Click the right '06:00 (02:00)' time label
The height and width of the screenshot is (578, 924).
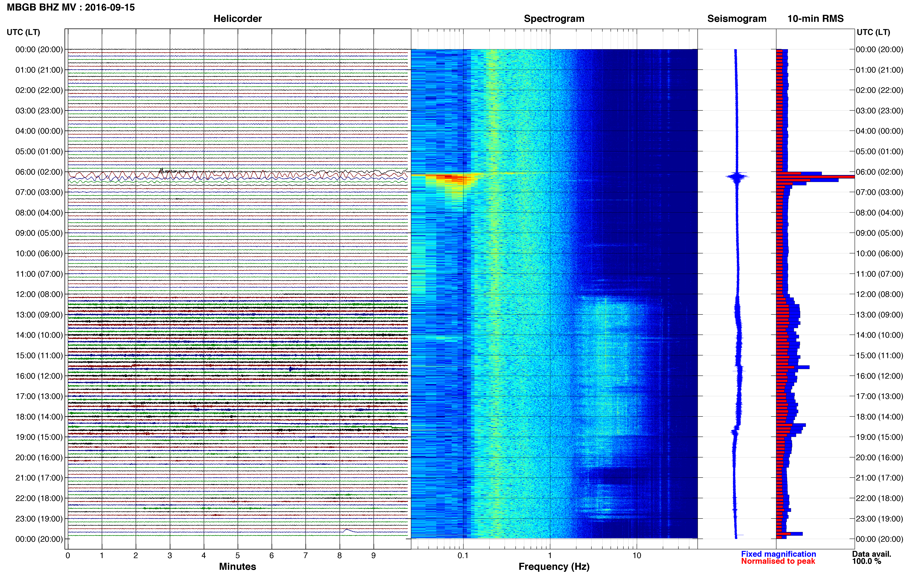coord(879,172)
